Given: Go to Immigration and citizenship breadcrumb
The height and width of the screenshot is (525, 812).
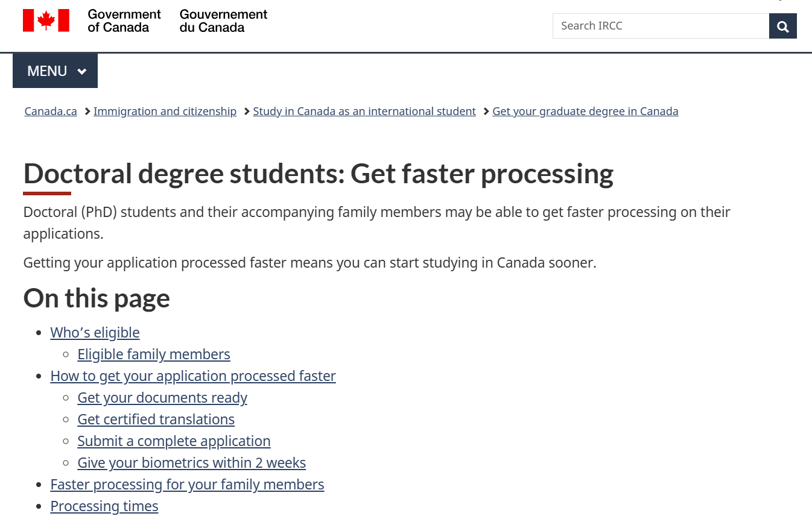Looking at the screenshot, I should pyautogui.click(x=165, y=112).
